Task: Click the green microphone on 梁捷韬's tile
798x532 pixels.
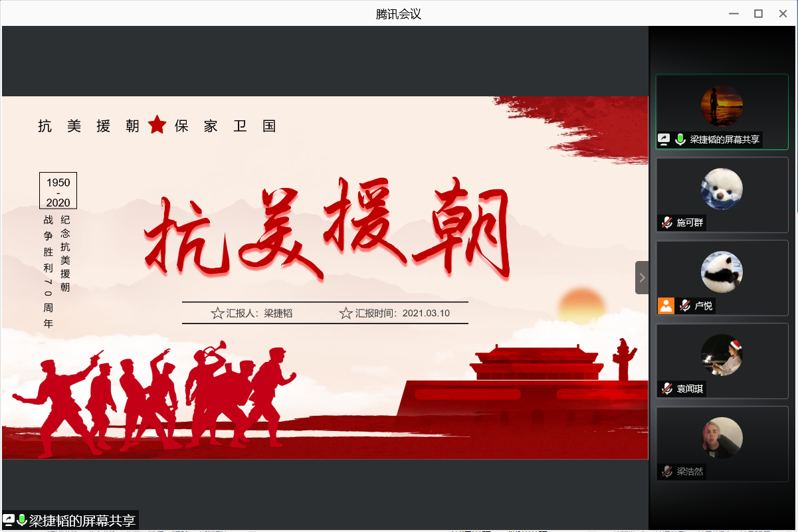Action: [x=680, y=139]
